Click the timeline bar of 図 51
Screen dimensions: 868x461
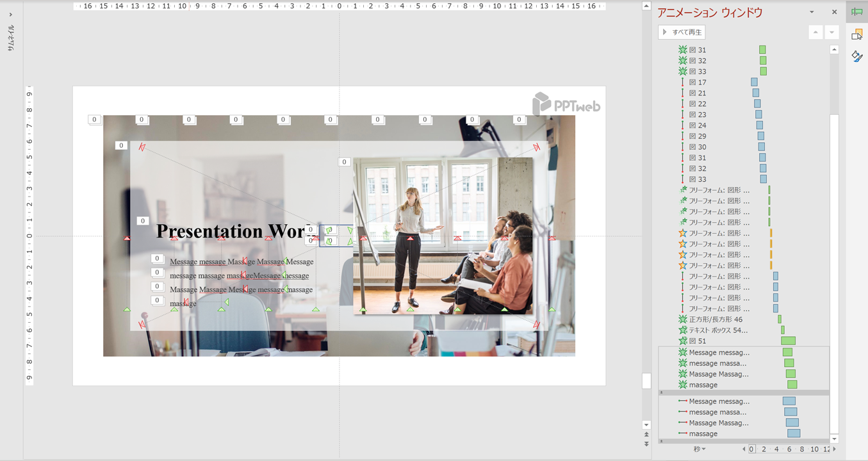(x=788, y=341)
